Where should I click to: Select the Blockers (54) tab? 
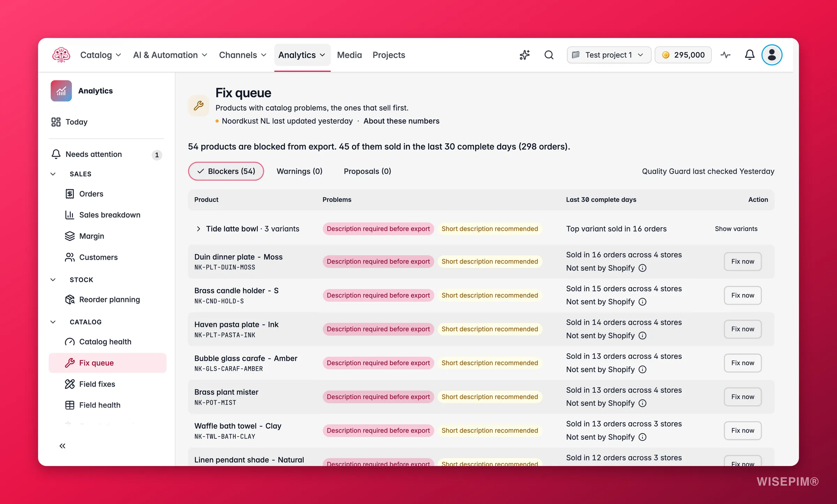click(226, 171)
